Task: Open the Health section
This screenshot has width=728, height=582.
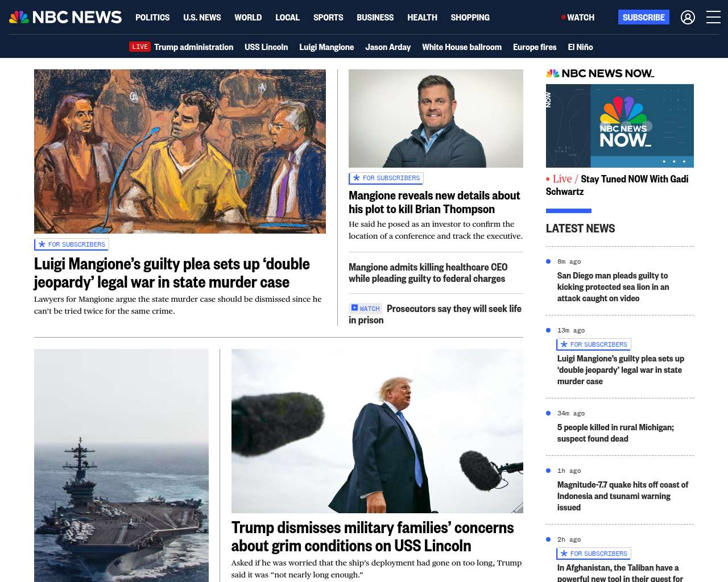Action: 422,18
